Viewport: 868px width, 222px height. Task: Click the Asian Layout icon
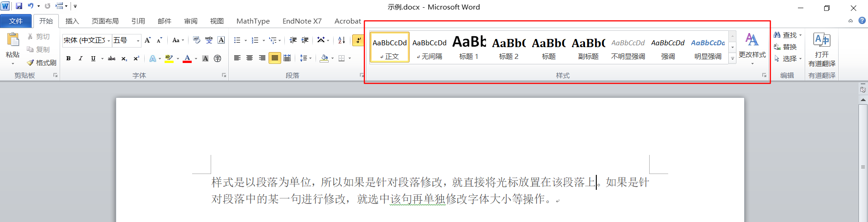click(x=321, y=40)
